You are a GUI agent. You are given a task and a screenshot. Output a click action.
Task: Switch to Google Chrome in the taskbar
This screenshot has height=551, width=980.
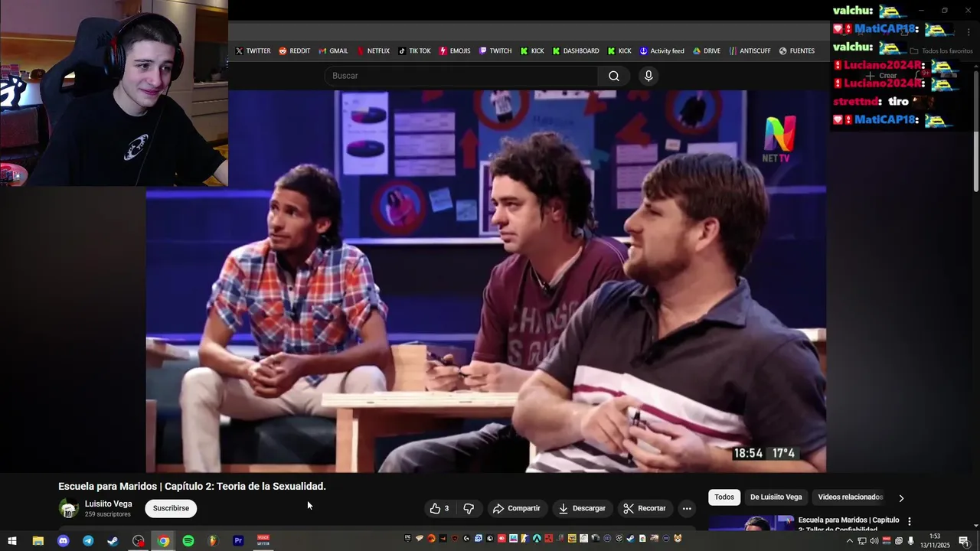[x=163, y=541]
